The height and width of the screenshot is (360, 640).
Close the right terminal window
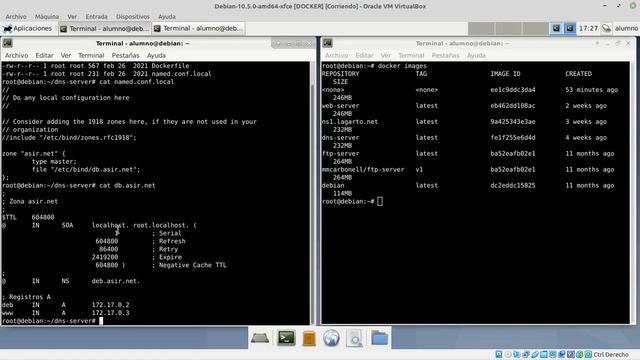[628, 43]
